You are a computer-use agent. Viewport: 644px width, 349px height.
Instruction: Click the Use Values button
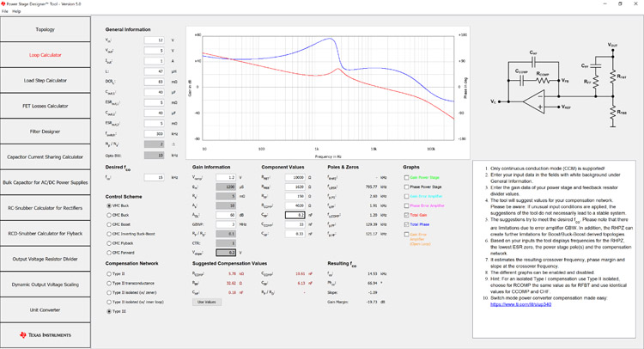207,302
